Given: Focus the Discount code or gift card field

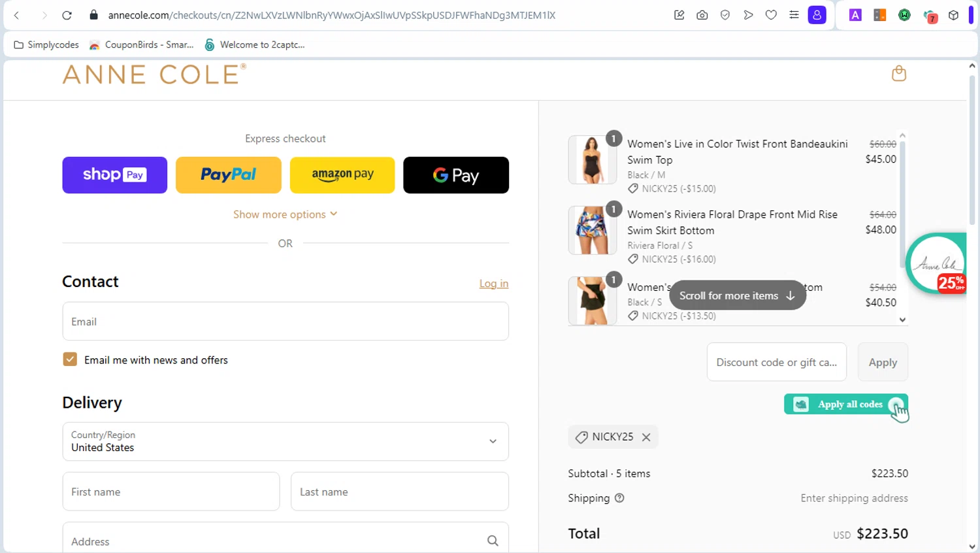Looking at the screenshot, I should [777, 362].
